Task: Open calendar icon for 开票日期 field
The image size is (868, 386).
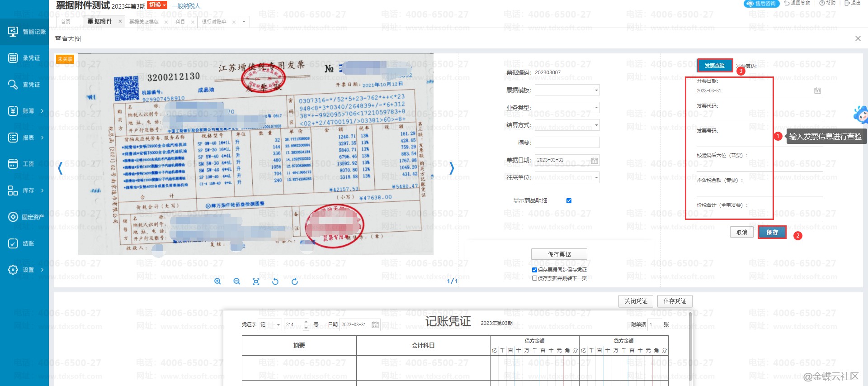Action: click(817, 91)
